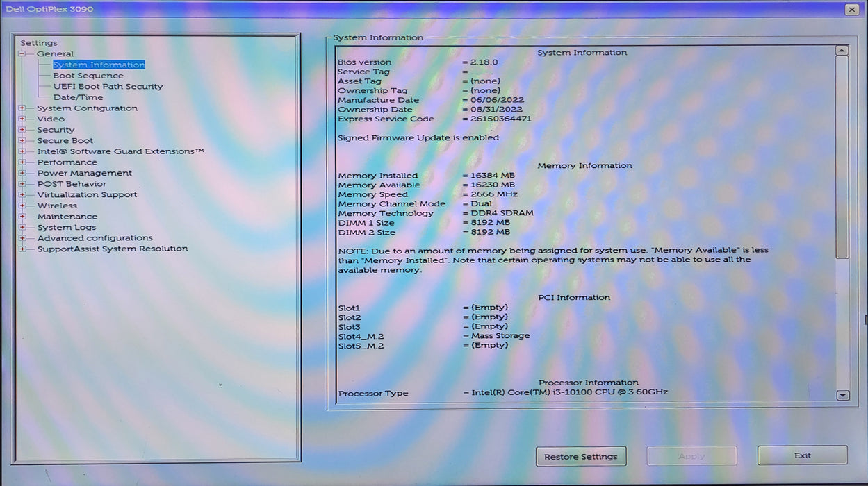The width and height of the screenshot is (868, 486).
Task: Expand the Advanced configurations node
Action: [22, 238]
